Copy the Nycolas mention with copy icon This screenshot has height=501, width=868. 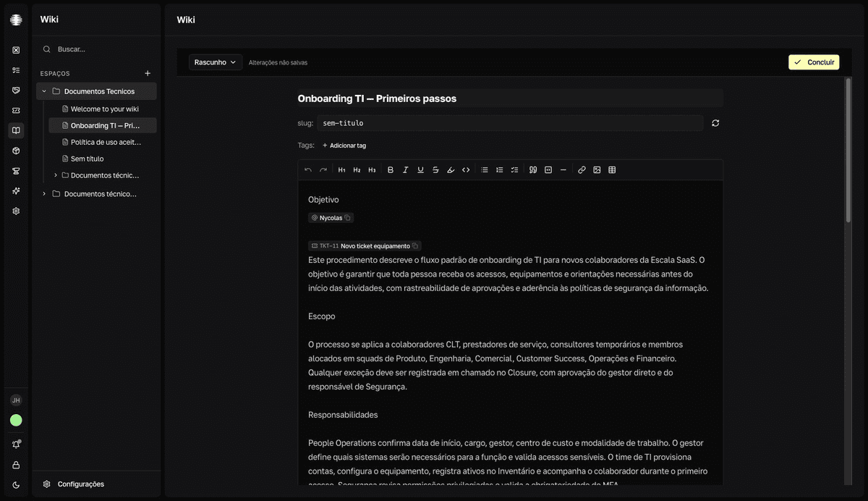(x=347, y=218)
